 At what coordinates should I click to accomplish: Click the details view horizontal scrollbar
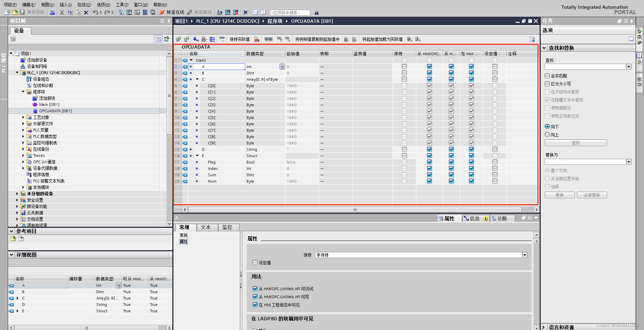(87, 328)
